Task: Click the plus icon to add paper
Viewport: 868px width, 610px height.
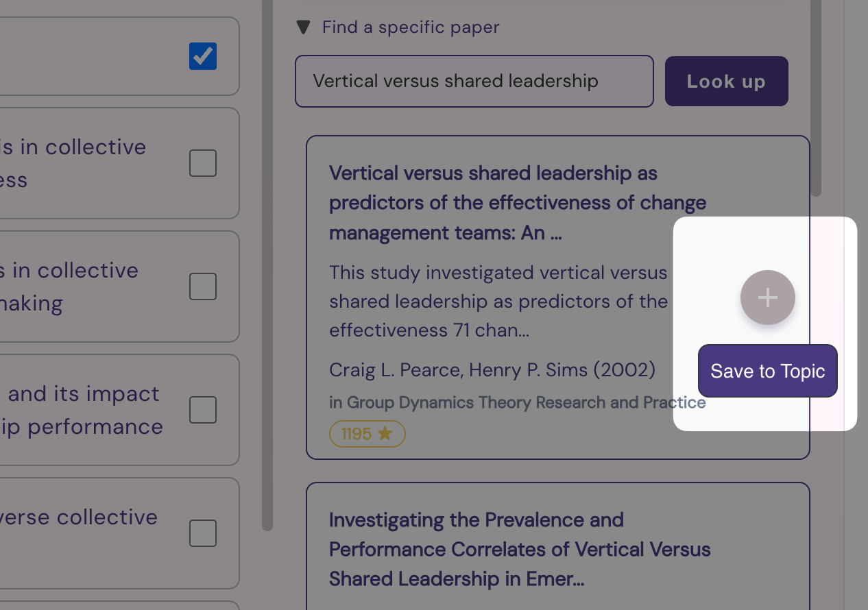Action: click(767, 297)
